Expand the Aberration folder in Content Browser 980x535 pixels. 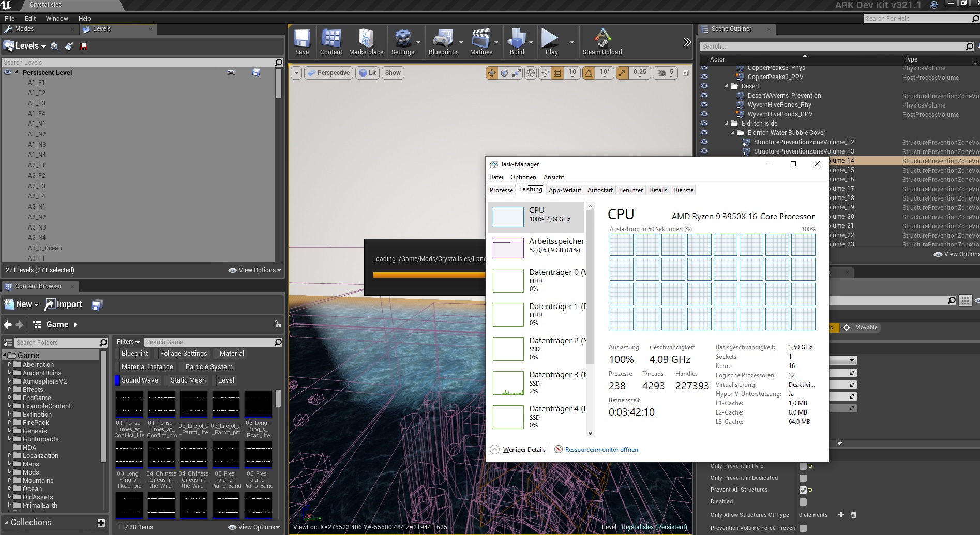pos(9,364)
